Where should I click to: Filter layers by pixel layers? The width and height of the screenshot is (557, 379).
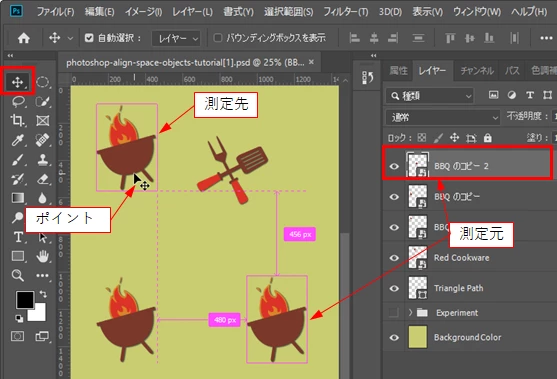(x=493, y=95)
